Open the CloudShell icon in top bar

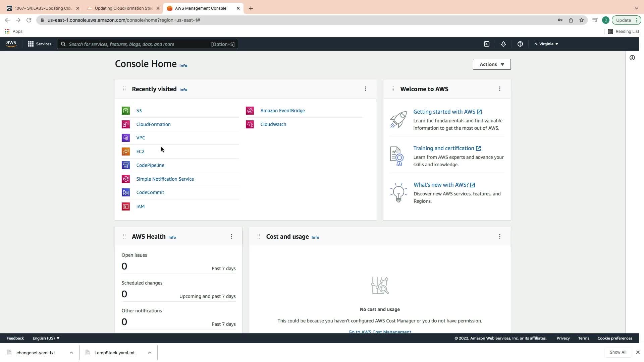[487, 44]
